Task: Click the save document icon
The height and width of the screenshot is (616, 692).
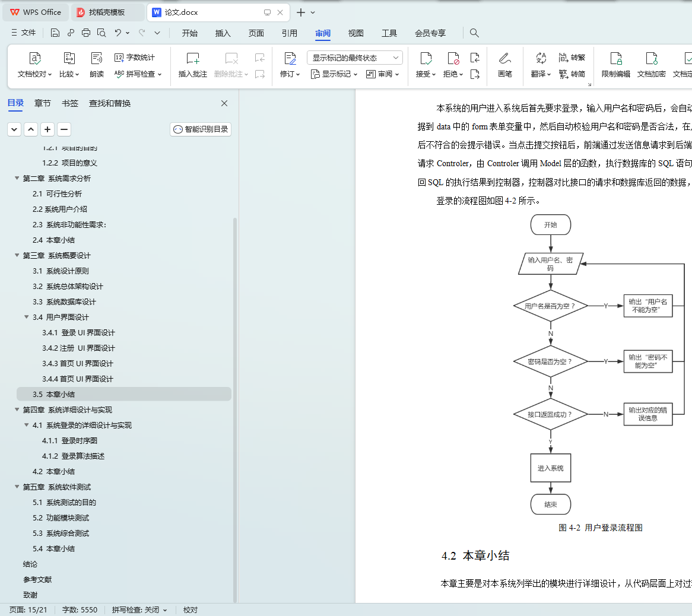Action: [x=55, y=33]
